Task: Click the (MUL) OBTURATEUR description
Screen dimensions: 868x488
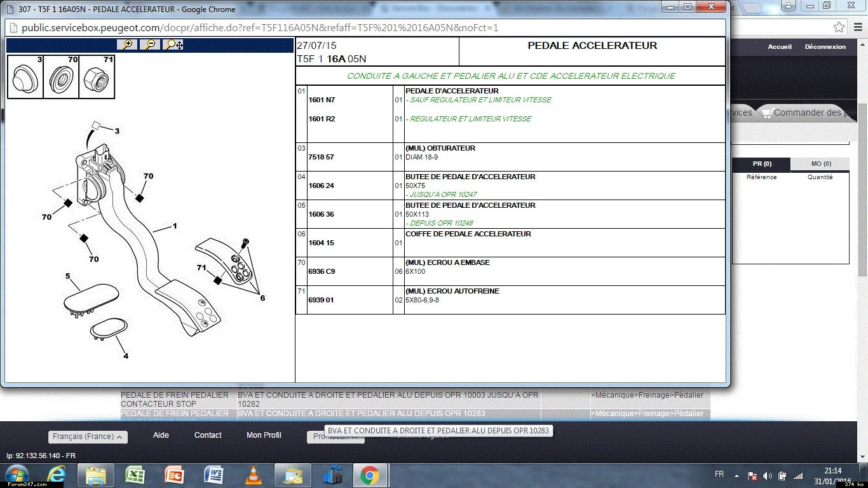Action: click(440, 148)
